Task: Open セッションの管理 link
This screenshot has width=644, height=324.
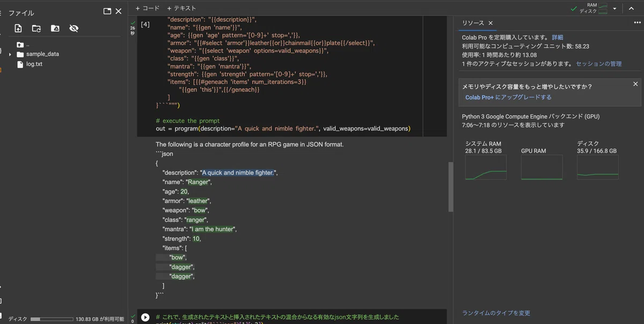Action: (x=599, y=63)
